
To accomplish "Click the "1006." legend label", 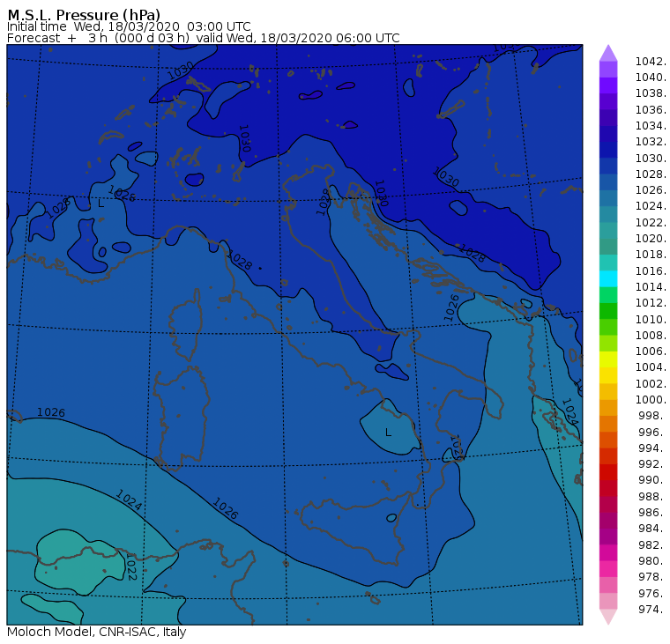I will 651,351.
